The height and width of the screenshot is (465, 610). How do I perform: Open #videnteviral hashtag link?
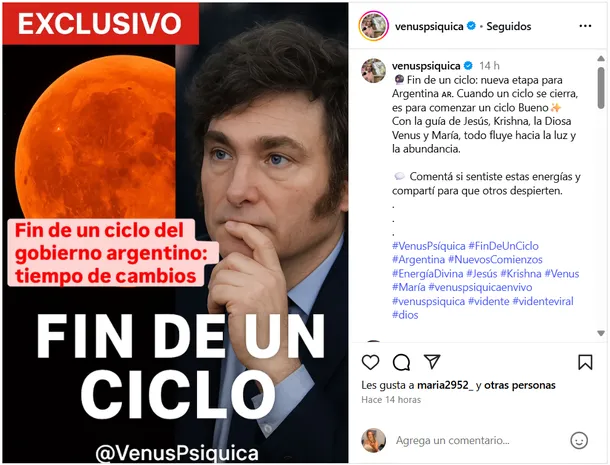tap(543, 301)
